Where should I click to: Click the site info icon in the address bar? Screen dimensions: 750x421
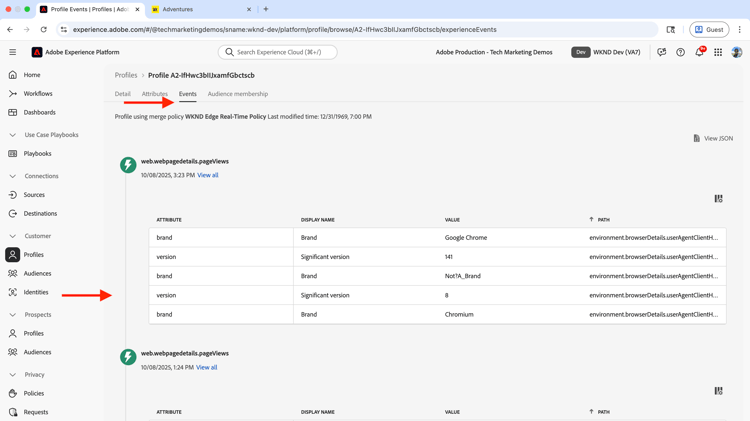click(x=64, y=30)
